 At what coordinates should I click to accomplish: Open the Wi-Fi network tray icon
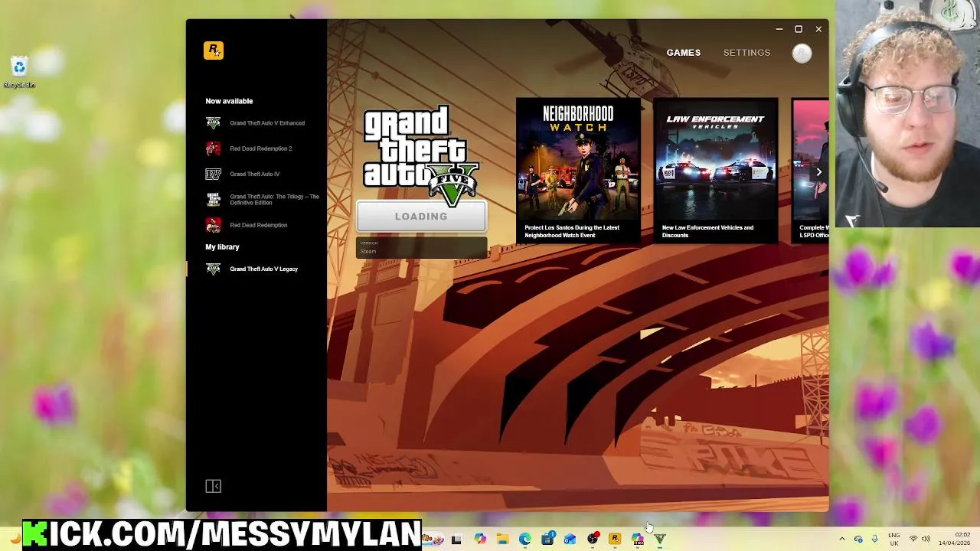click(x=913, y=540)
